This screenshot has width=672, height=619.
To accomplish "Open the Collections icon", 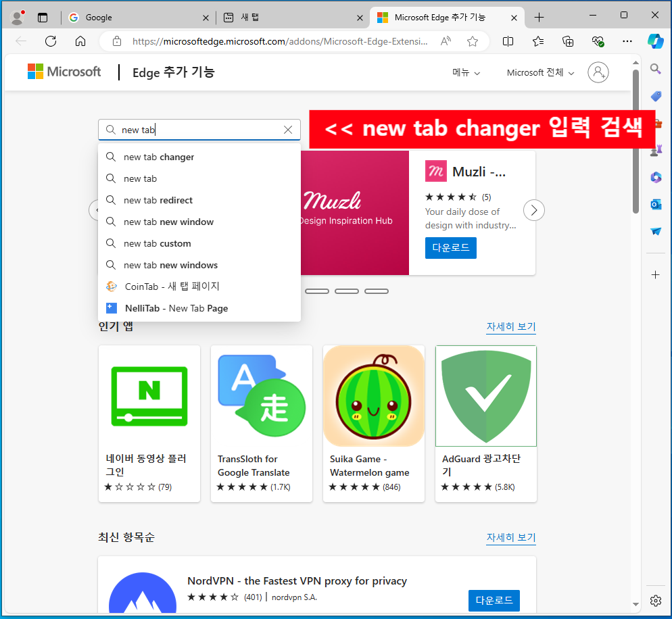I will (x=568, y=41).
